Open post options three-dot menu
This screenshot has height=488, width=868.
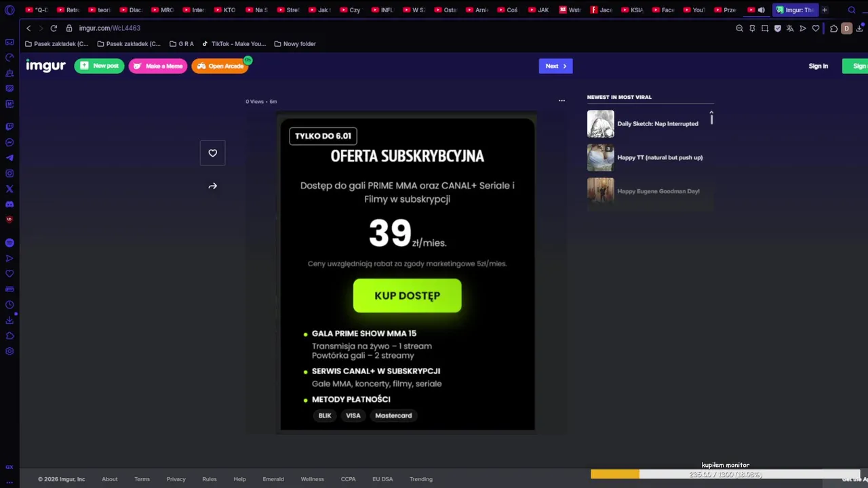click(561, 101)
